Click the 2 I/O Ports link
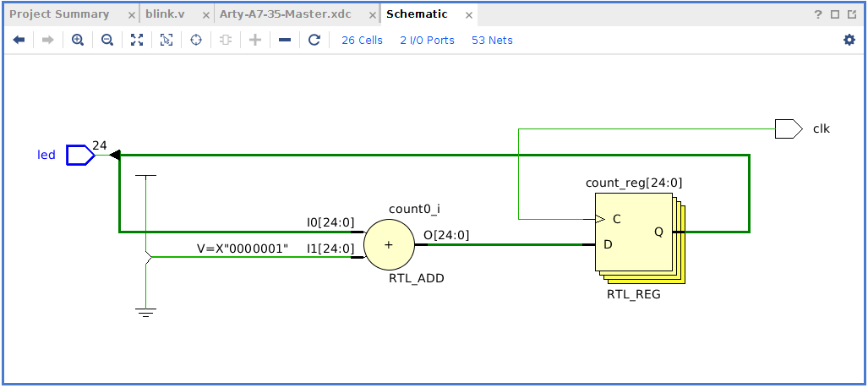Screen dimensions: 868x388 [427, 40]
